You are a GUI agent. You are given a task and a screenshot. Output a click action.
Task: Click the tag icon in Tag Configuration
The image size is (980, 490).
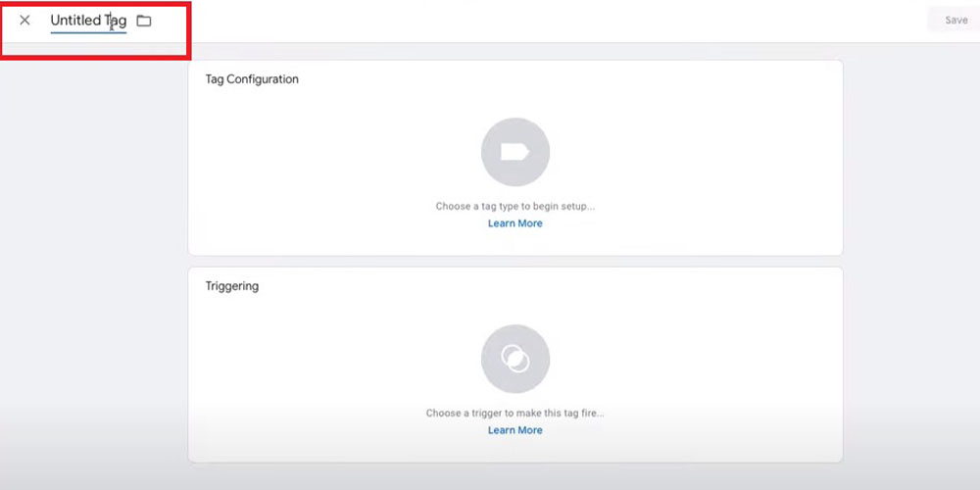515,152
